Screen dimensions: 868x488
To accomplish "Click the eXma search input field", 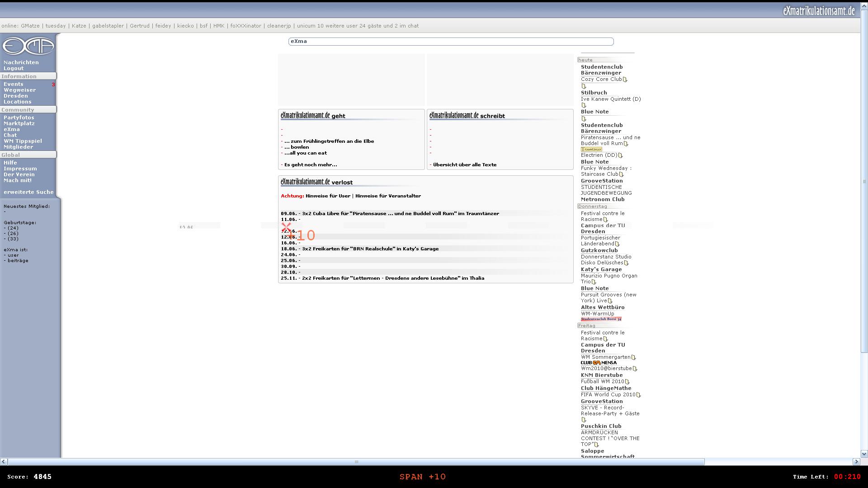I will click(451, 42).
